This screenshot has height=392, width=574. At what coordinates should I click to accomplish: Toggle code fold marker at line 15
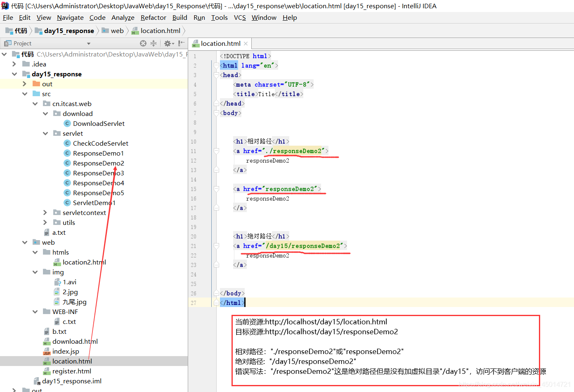[x=216, y=189]
